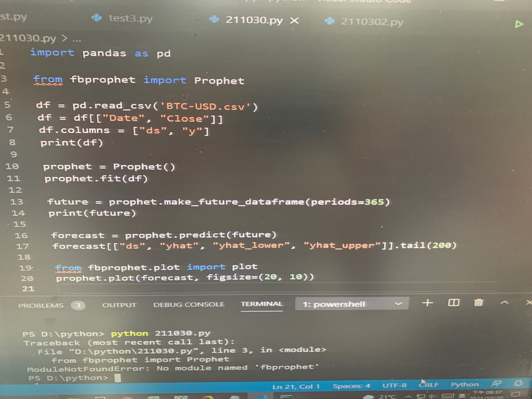The width and height of the screenshot is (532, 399).
Task: Click the Ln 21, Col 1 status entry
Action: [296, 387]
